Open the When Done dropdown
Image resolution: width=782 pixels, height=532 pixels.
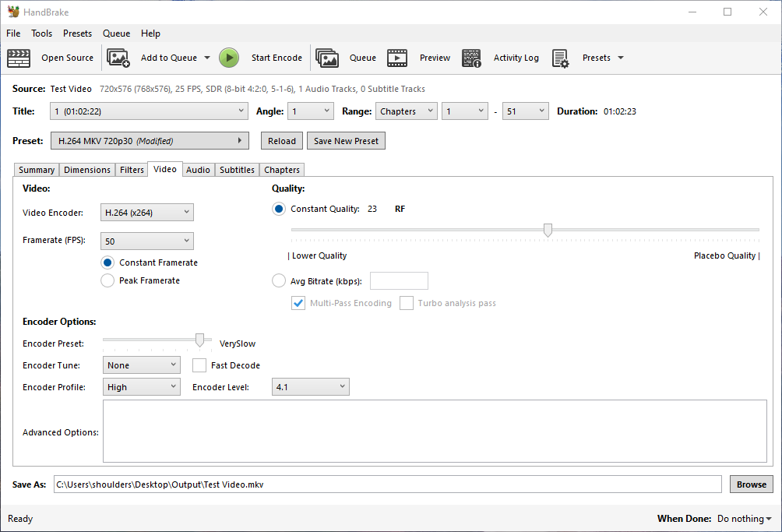pos(744,519)
